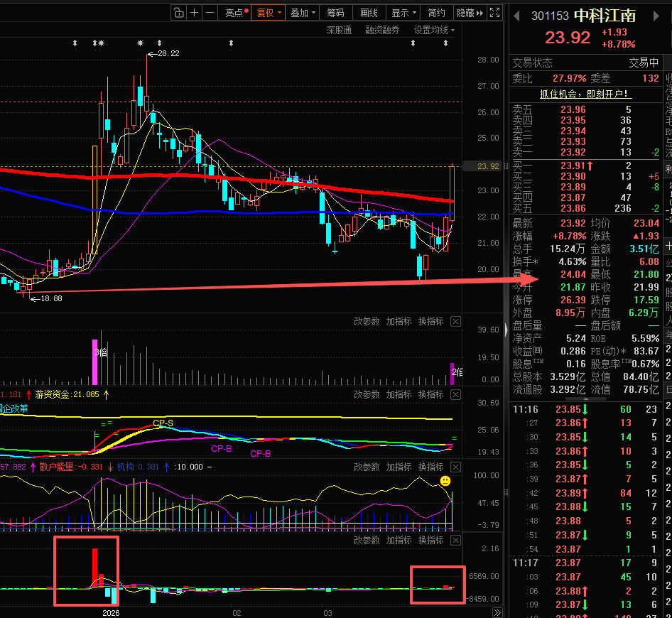Click the panel divider collapse handle beside the chart
Screen dimensions: 672x618
[506, 329]
